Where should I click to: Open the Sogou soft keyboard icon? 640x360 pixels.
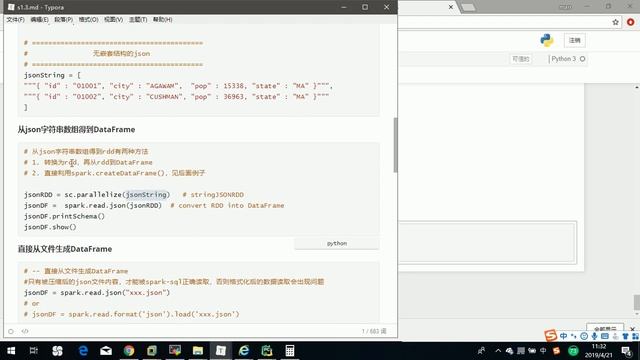pos(605,336)
